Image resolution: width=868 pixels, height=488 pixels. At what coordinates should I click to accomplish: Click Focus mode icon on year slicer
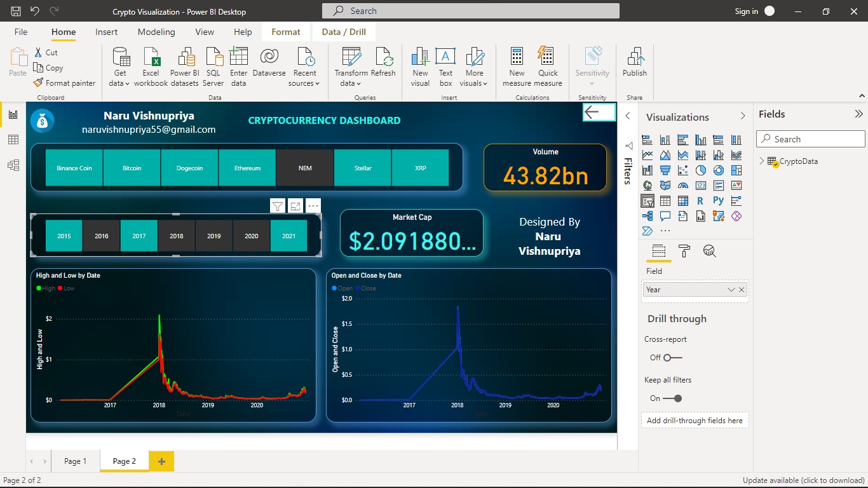pyautogui.click(x=295, y=205)
